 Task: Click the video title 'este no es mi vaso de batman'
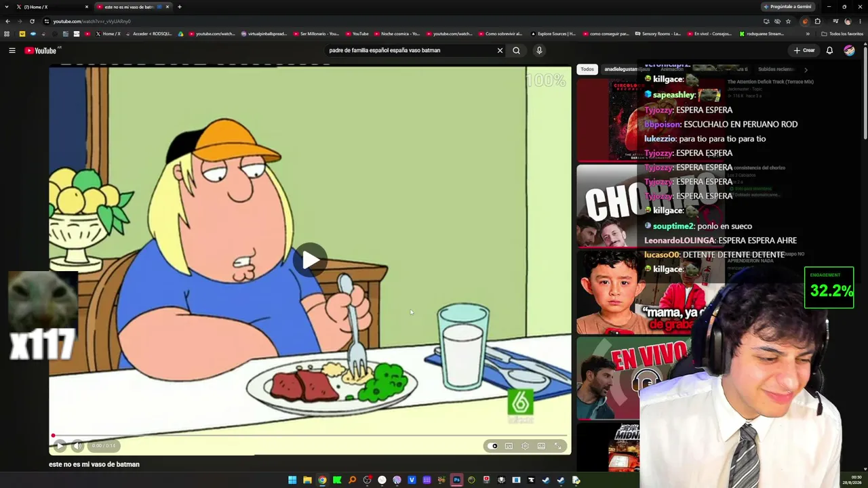(94, 464)
